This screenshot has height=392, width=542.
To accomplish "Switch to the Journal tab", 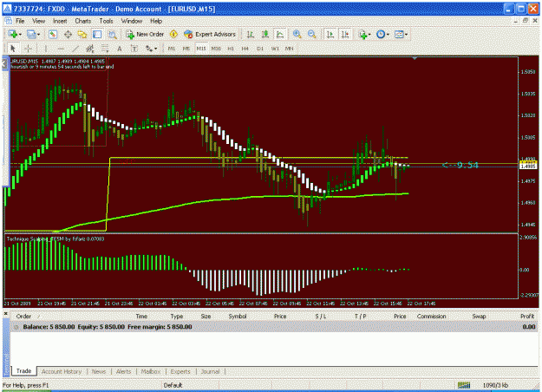I will point(210,371).
